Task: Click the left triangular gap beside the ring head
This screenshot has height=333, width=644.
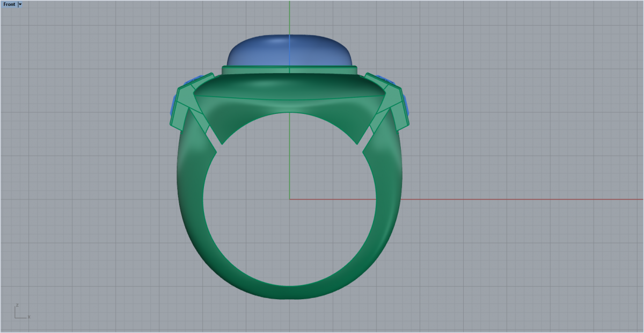Action: pos(214,140)
